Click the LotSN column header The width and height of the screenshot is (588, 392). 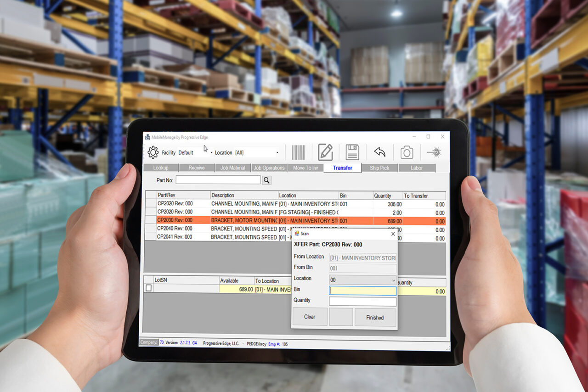[187, 280]
